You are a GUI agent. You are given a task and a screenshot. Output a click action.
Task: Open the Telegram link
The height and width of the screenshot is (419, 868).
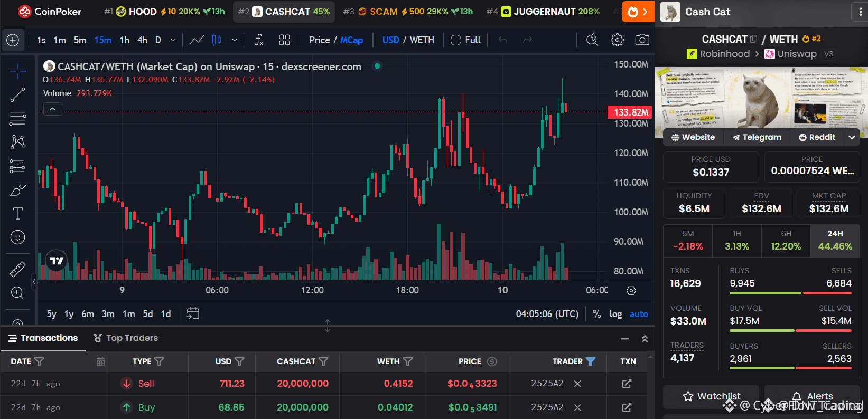click(x=757, y=137)
